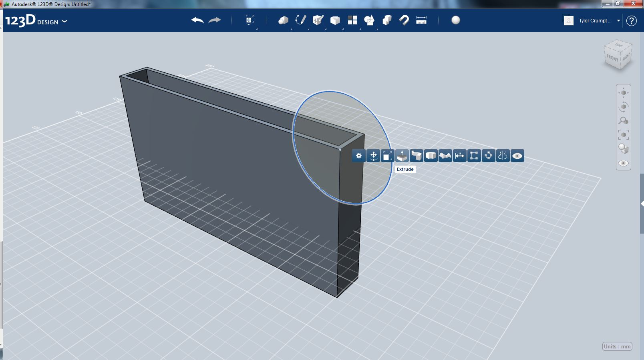
Task: Click the Units : mm button
Action: coord(617,346)
